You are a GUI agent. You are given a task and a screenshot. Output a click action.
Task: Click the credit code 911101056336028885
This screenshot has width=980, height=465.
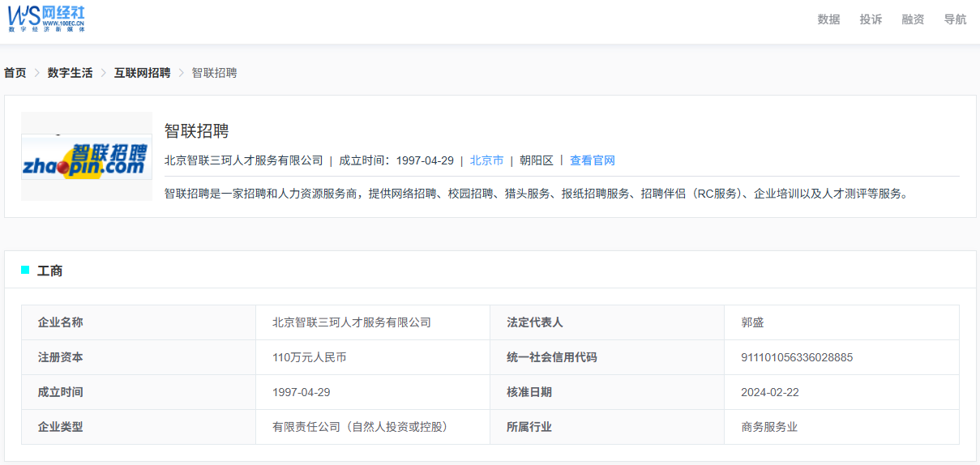point(797,357)
